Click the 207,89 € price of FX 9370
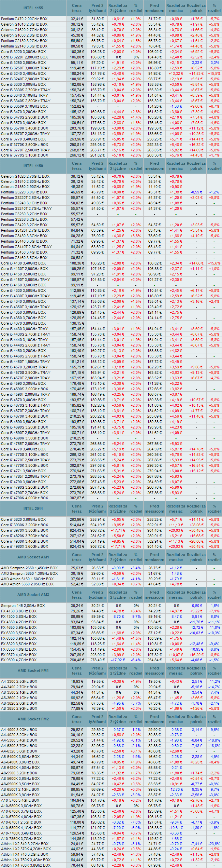 pyautogui.click(x=77, y=655)
